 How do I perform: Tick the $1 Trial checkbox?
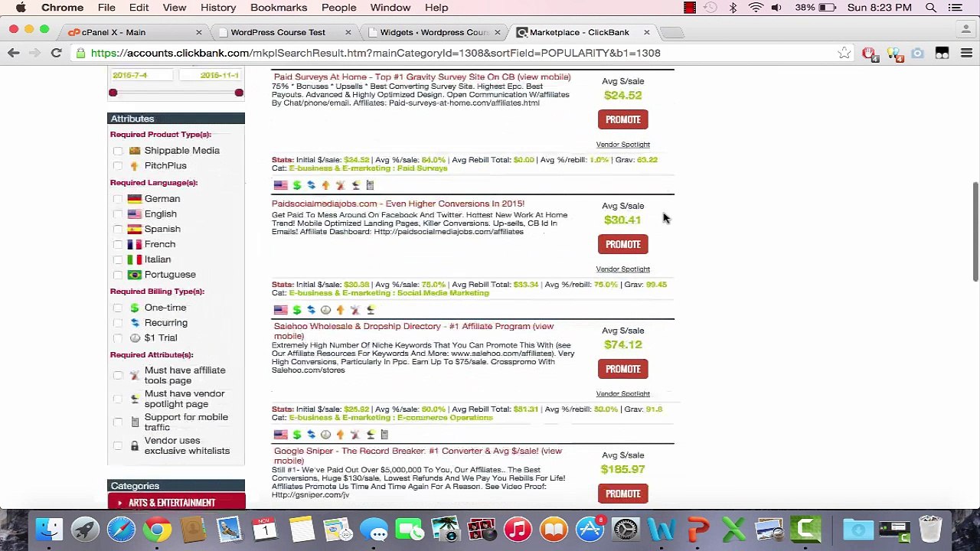[x=118, y=338]
